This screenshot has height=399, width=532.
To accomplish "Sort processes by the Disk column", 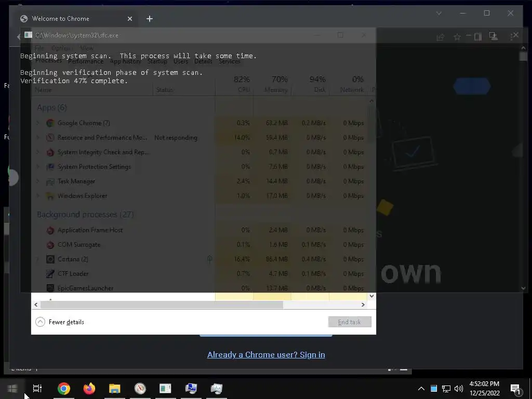I will (311, 84).
